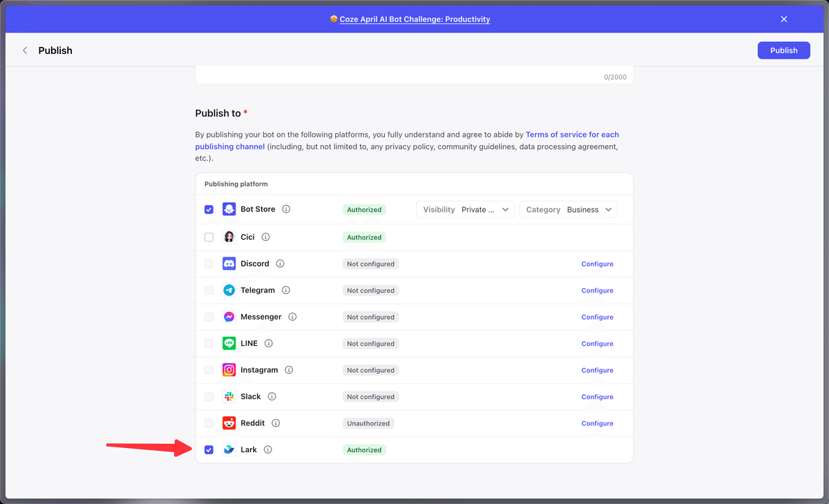Check the Cici checkbox
Screen dimensions: 829x504
(209, 237)
